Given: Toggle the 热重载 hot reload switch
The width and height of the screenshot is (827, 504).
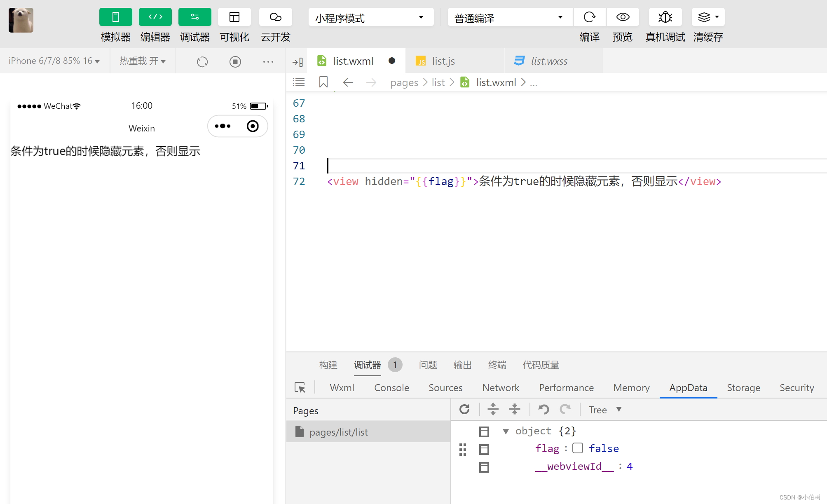Looking at the screenshot, I should click(142, 61).
